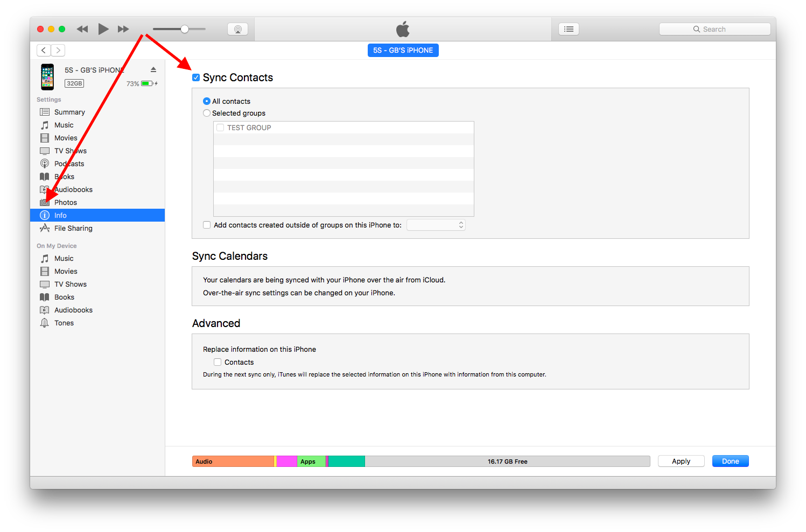Image resolution: width=806 pixels, height=532 pixels.
Task: Click the Movies film icon under Settings
Action: coord(45,138)
